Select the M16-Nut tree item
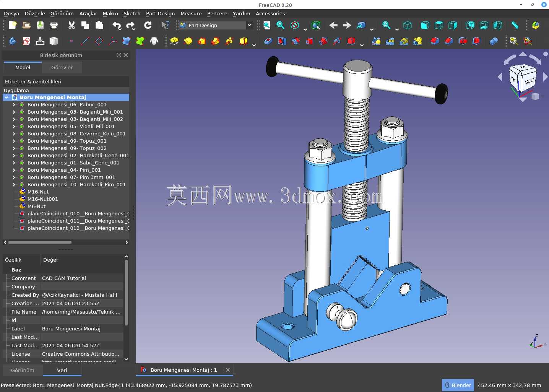Viewport: 549px width, 392px height. (38, 192)
